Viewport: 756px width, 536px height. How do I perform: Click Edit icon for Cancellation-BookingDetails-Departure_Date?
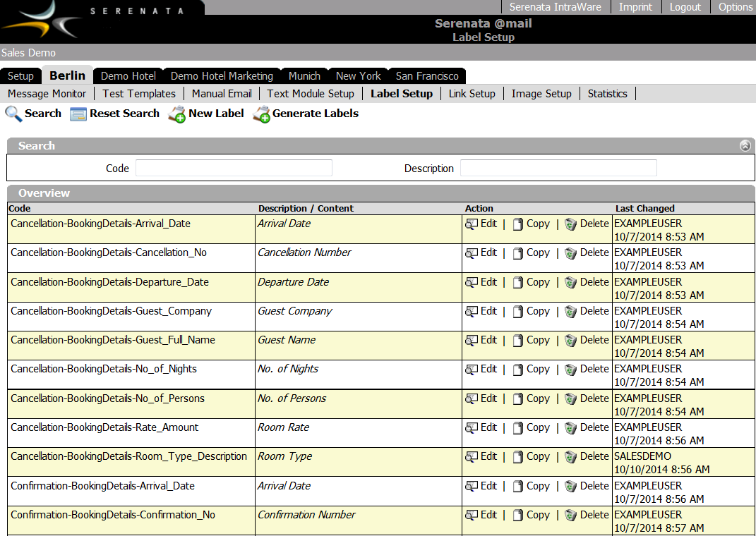471,282
